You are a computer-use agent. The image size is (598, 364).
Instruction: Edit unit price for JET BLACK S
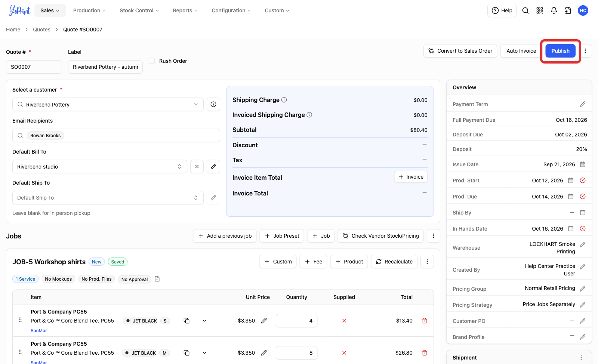(264, 321)
